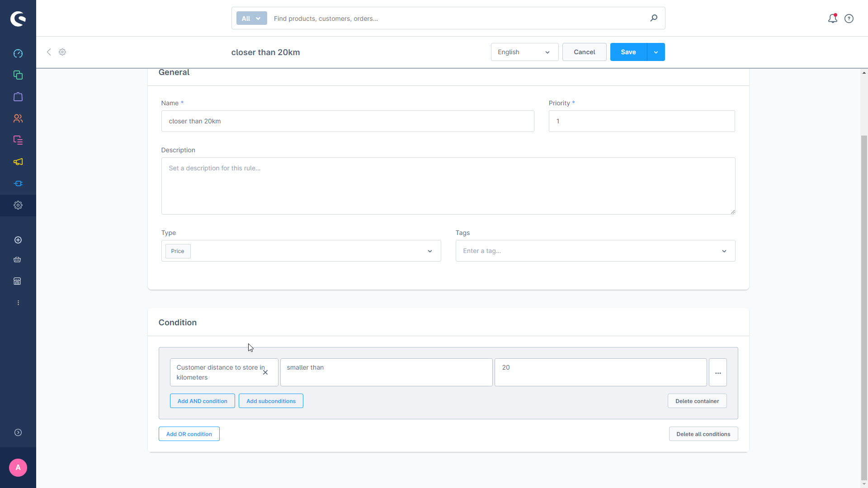Remove the customer distance condition type
The image size is (868, 488).
265,372
